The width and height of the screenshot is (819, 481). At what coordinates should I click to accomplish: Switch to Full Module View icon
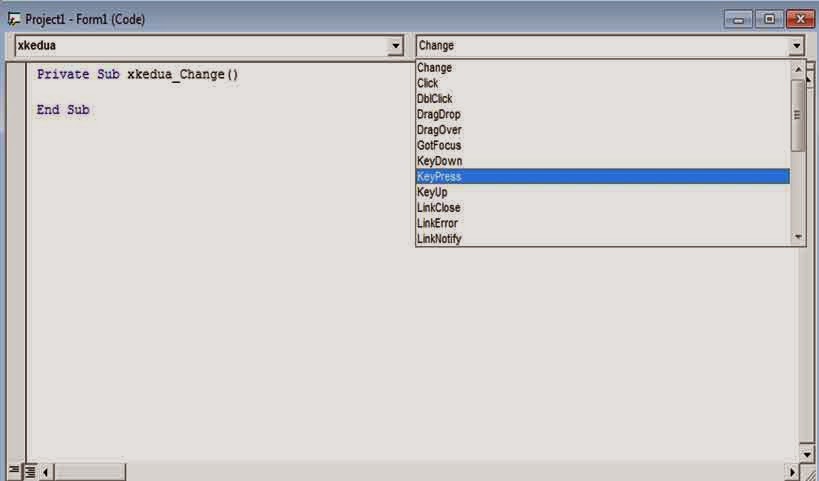click(x=30, y=472)
